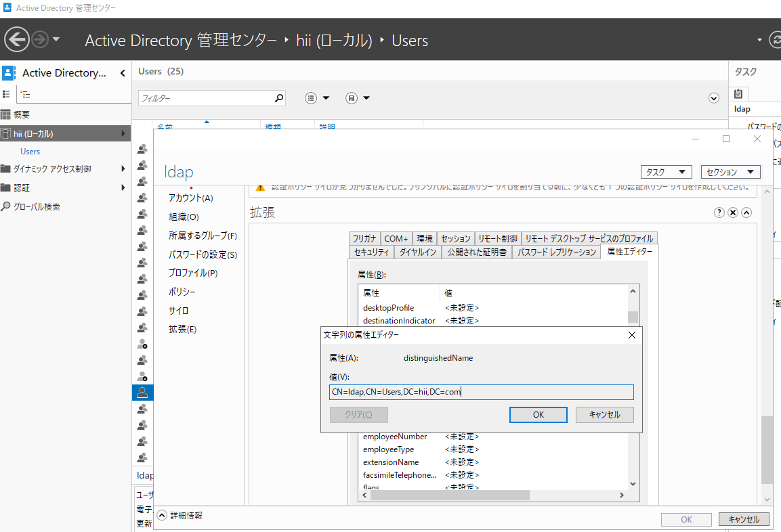This screenshot has height=532, width=781.
Task: Expand the filter options chevron
Action: pos(714,97)
